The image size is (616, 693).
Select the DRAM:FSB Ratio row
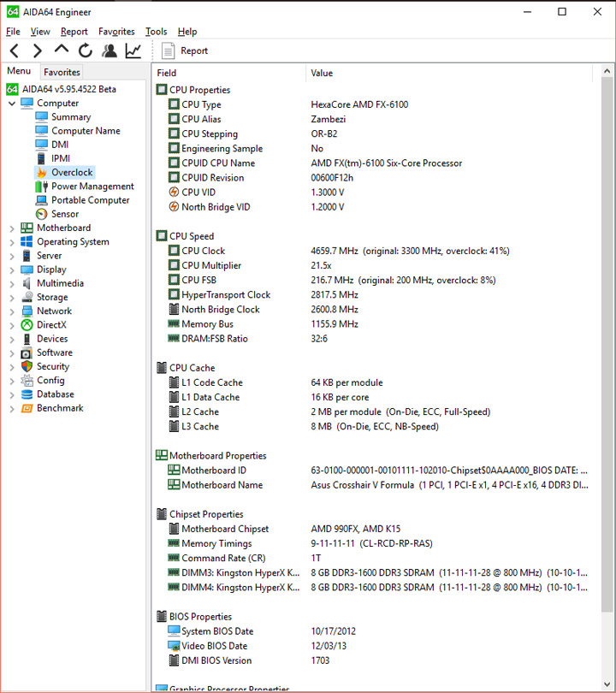coord(373,339)
